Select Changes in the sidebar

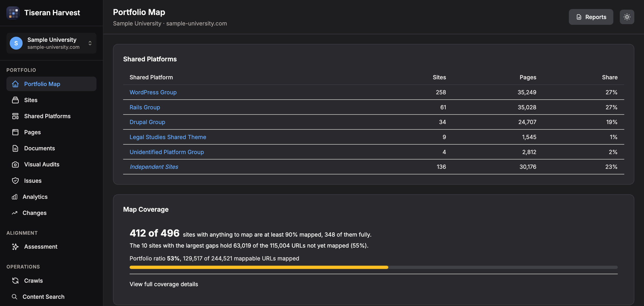pos(51,213)
